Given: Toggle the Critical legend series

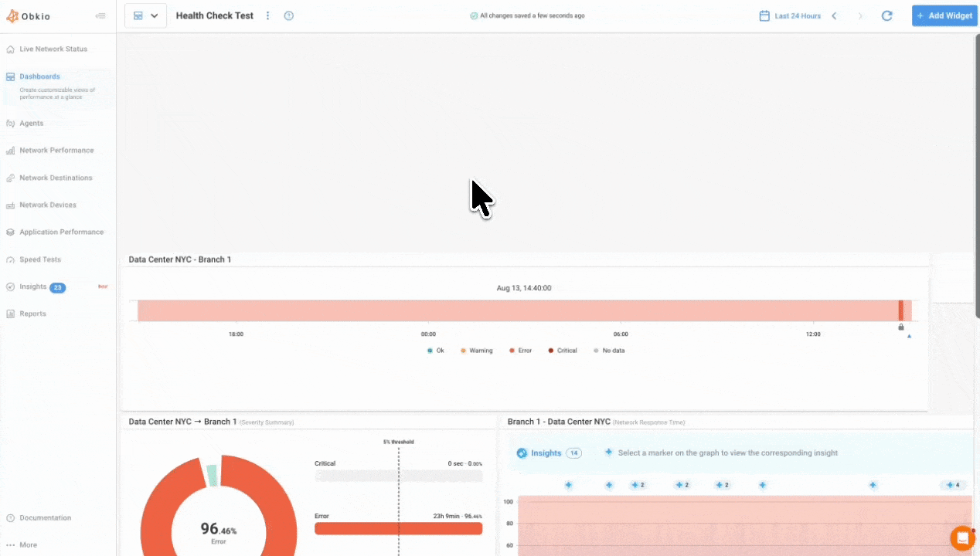Looking at the screenshot, I should point(563,351).
